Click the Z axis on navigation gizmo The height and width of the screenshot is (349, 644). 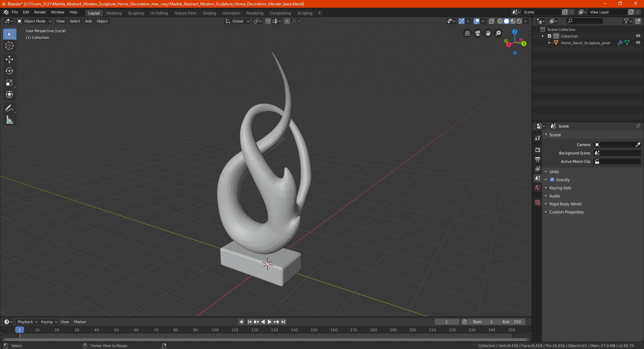pyautogui.click(x=515, y=32)
